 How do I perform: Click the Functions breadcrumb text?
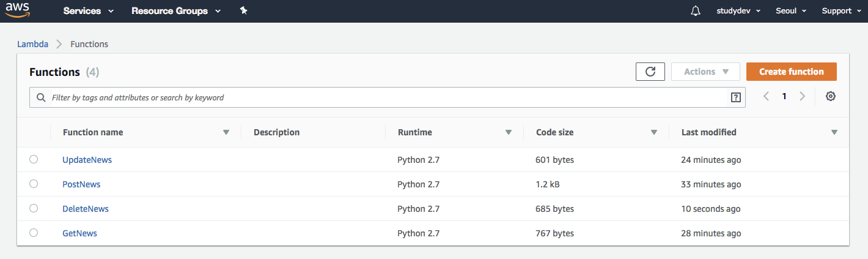click(x=89, y=44)
